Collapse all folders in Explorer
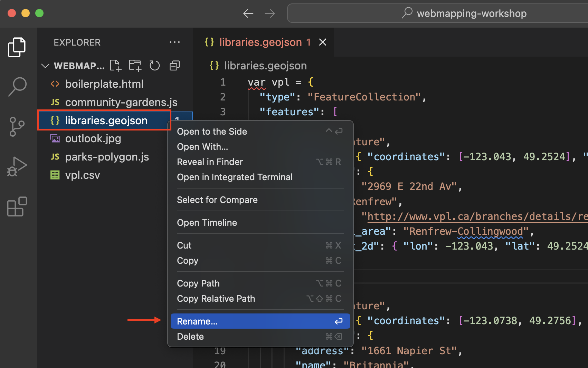Screen dimensions: 588x368 coord(175,66)
